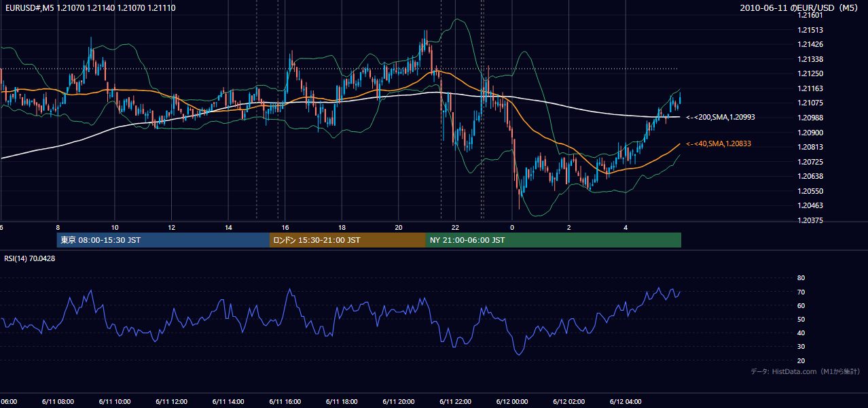Click the 1.21075 price axis label
This screenshot has width=868, height=408.
(x=811, y=103)
